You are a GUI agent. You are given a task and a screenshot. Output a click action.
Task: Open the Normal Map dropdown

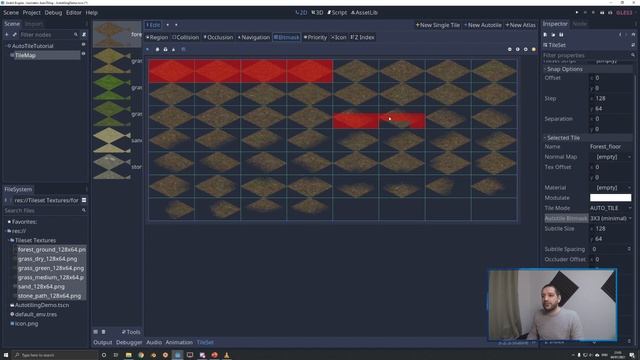[x=611, y=157]
